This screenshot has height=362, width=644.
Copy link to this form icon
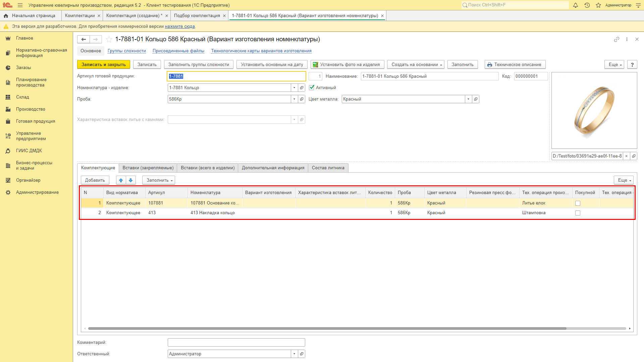(616, 39)
